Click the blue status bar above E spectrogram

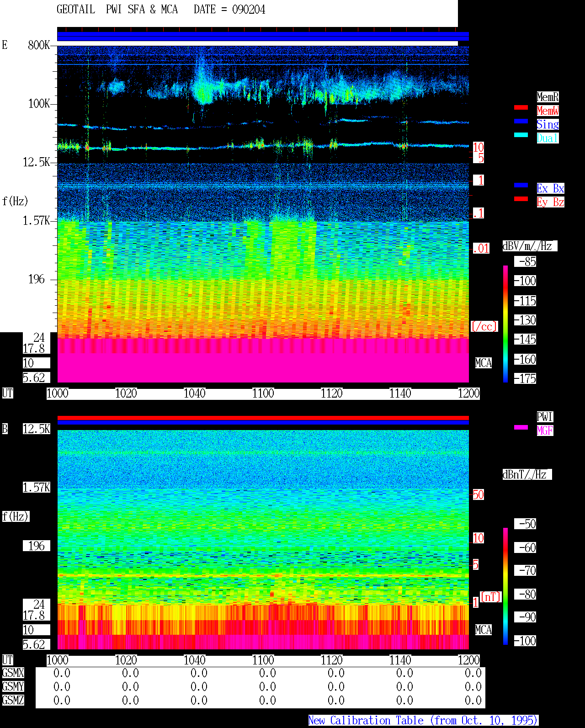click(263, 36)
